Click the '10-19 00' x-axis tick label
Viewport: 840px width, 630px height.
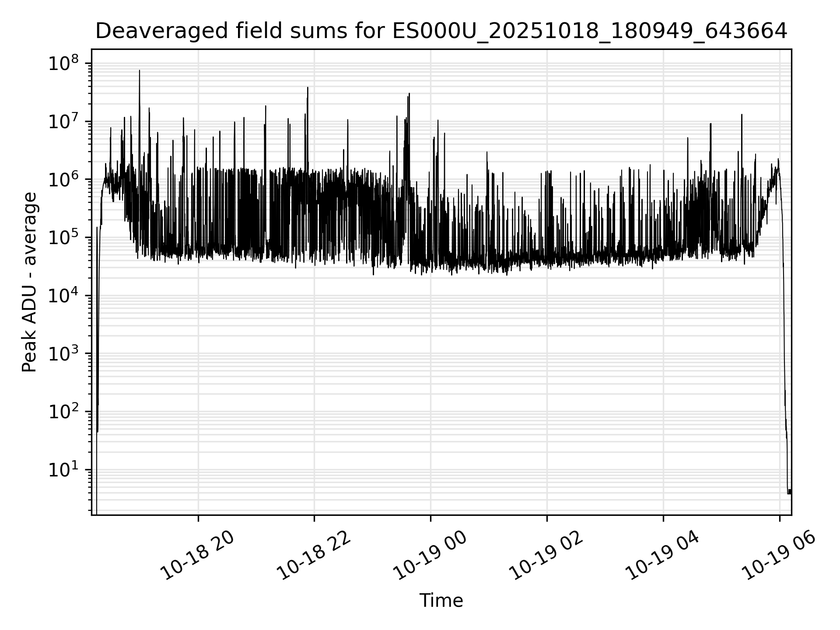click(x=430, y=556)
